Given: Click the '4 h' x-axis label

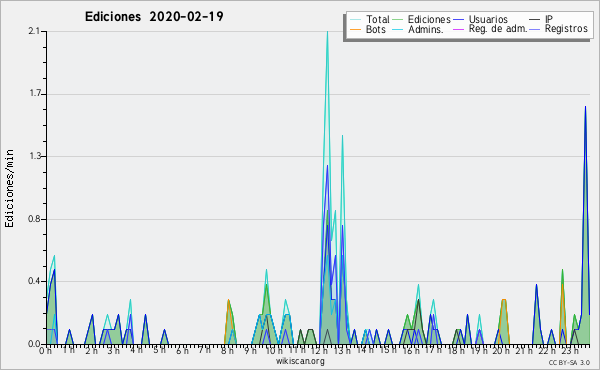Looking at the screenshot, I should pos(137,350).
